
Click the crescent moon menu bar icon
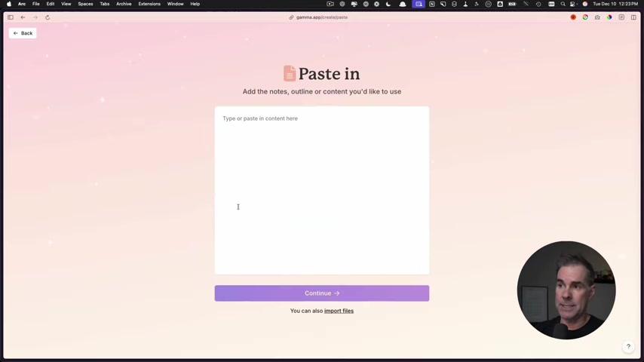[388, 4]
